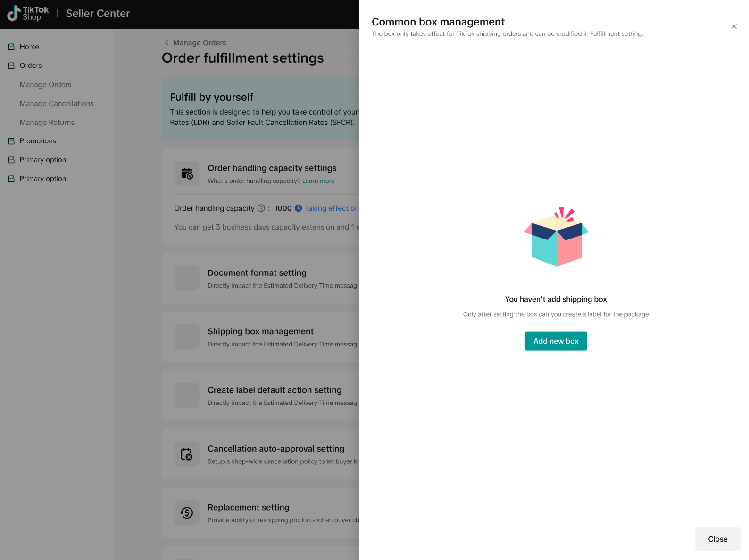Click the Cancellation auto-approval setting icon

187,454
